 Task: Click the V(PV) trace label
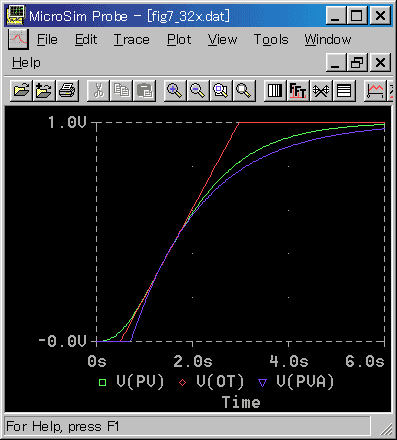[x=140, y=382]
